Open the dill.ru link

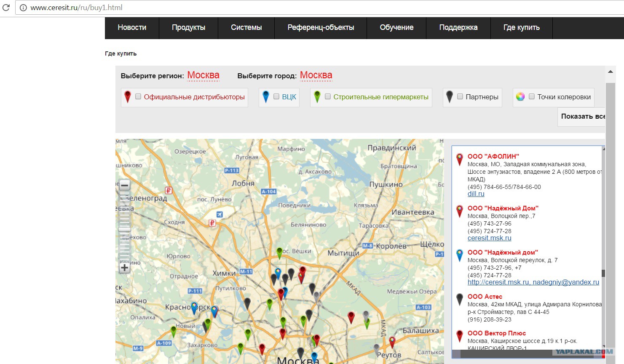pos(476,194)
